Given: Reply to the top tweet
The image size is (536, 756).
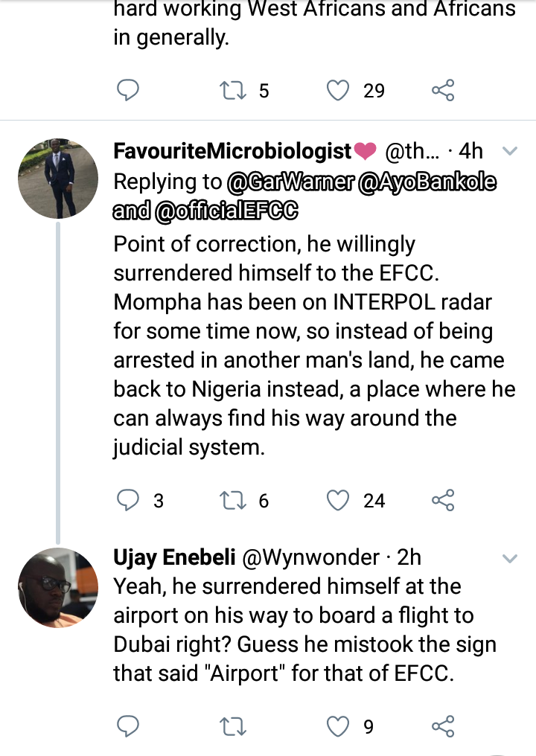Looking at the screenshot, I should pyautogui.click(x=129, y=91).
